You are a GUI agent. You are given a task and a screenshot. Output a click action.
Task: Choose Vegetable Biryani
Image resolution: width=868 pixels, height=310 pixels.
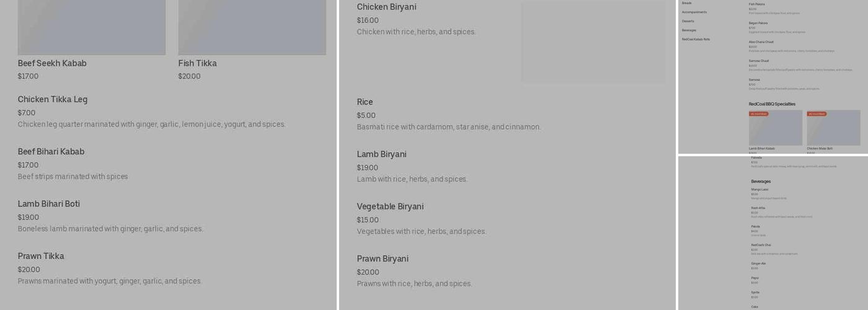pos(390,206)
